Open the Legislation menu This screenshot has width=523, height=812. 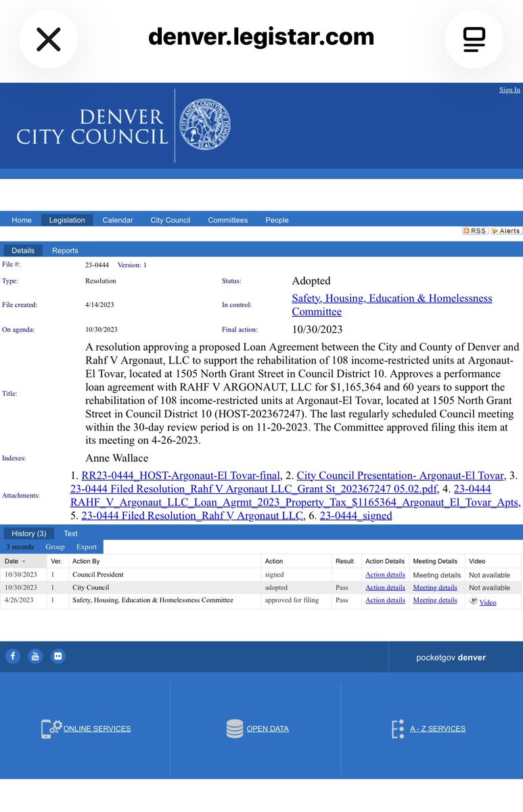pos(67,220)
